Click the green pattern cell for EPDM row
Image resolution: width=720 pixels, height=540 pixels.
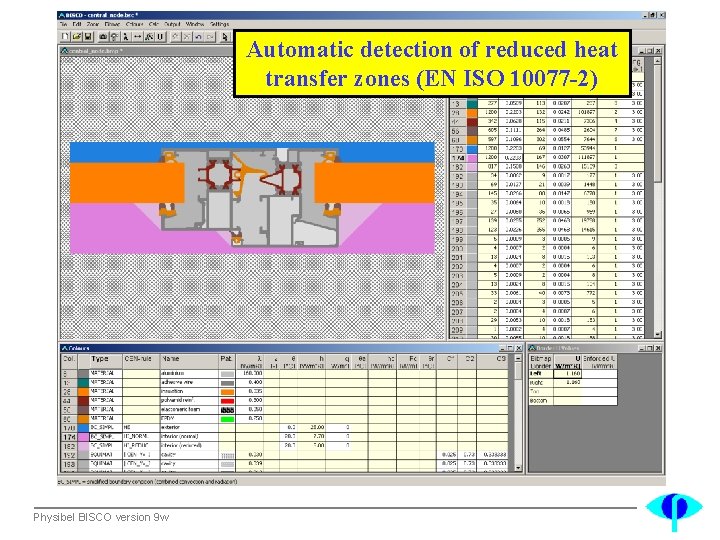click(227, 419)
